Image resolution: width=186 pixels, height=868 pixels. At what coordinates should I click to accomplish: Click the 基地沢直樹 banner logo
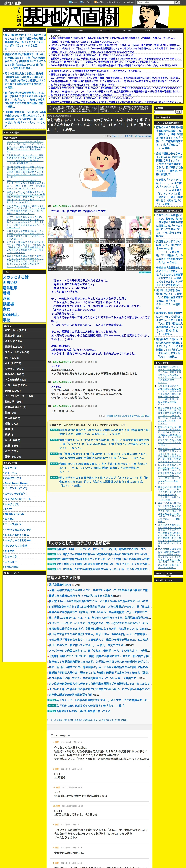[71, 17]
